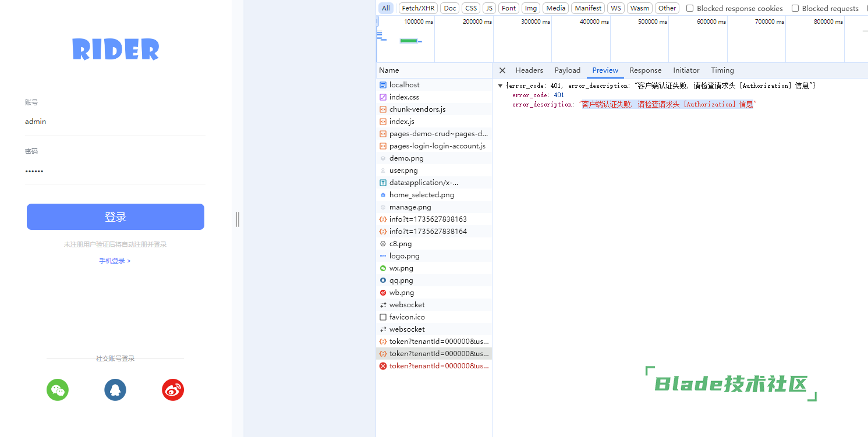
Task: Open the Payload tab
Action: tap(568, 70)
